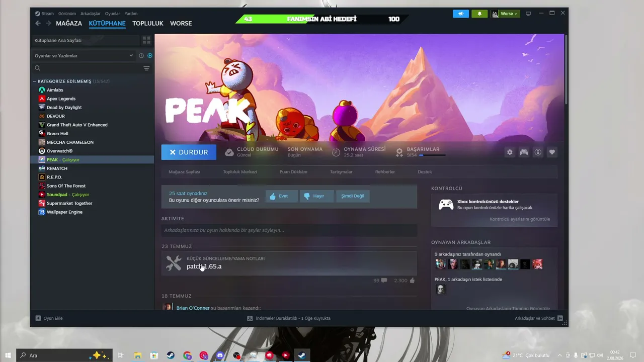Screen dimensions: 644x362
Task: Click the Wallpaper Engine icon in list
Action: click(x=42, y=212)
